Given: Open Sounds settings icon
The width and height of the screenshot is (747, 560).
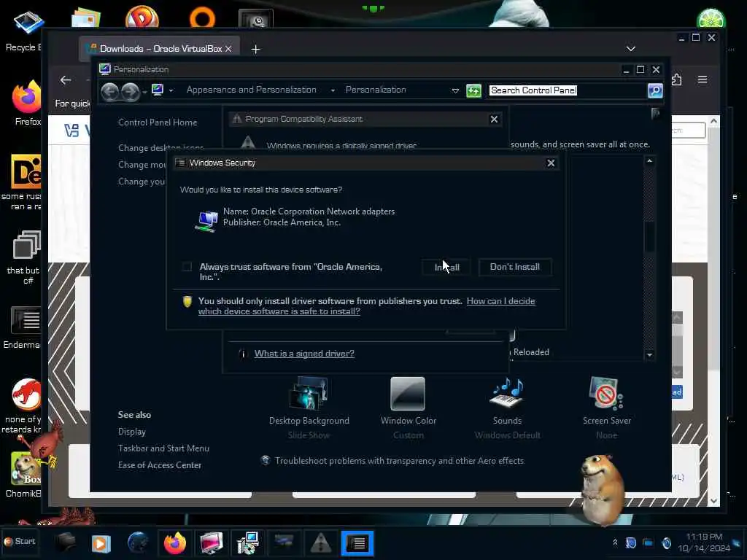Looking at the screenshot, I should click(x=508, y=394).
